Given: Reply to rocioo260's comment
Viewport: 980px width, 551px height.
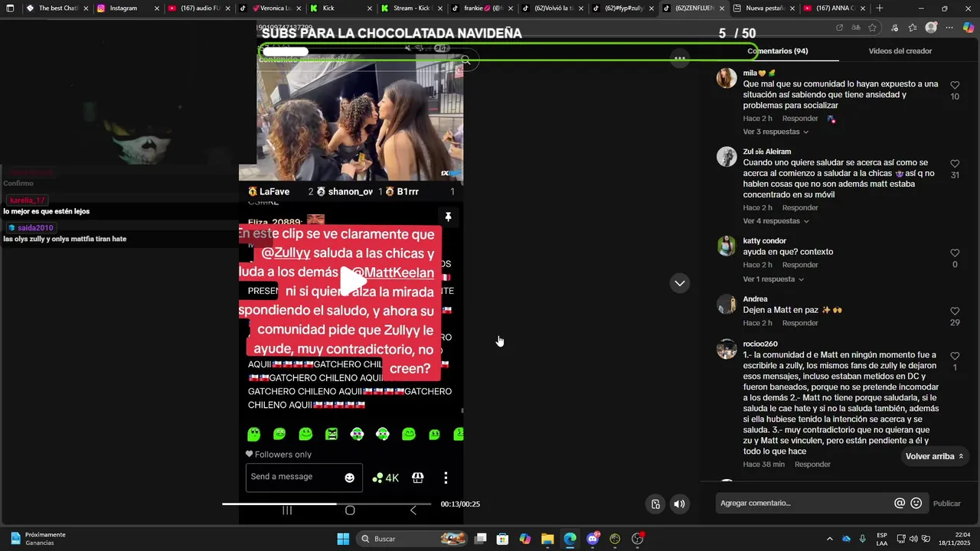Looking at the screenshot, I should (x=812, y=465).
